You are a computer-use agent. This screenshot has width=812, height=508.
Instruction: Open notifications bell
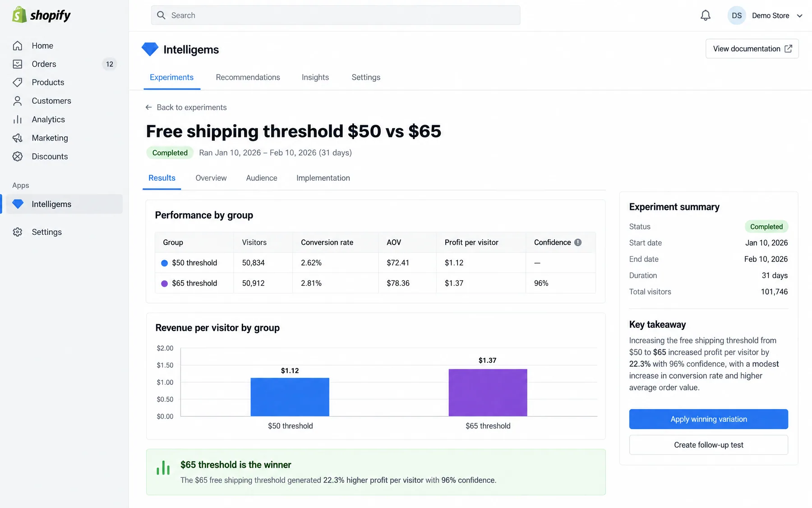pos(706,15)
